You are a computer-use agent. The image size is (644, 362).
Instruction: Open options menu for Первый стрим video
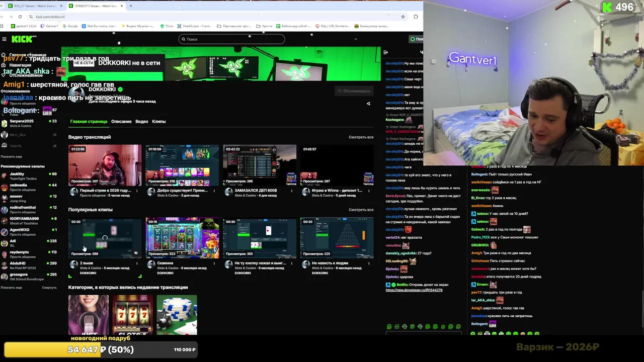coord(137,191)
